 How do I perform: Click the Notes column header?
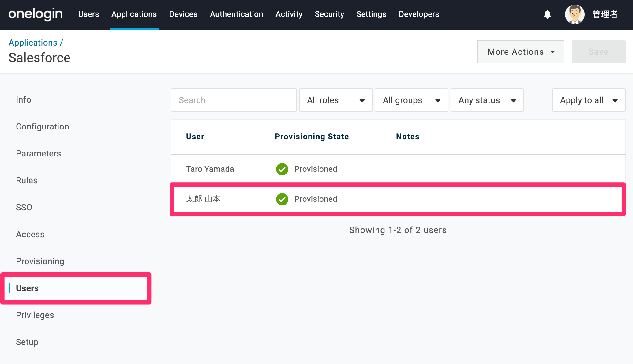pyautogui.click(x=407, y=137)
